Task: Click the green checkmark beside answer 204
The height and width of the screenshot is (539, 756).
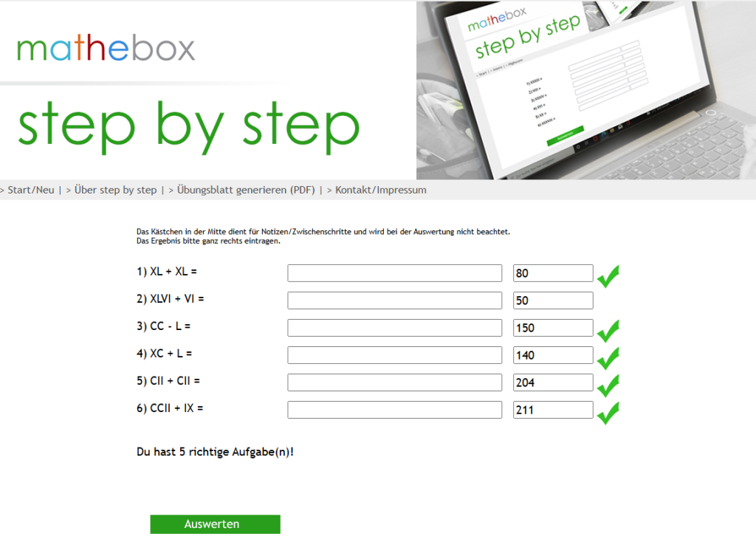Action: [608, 385]
